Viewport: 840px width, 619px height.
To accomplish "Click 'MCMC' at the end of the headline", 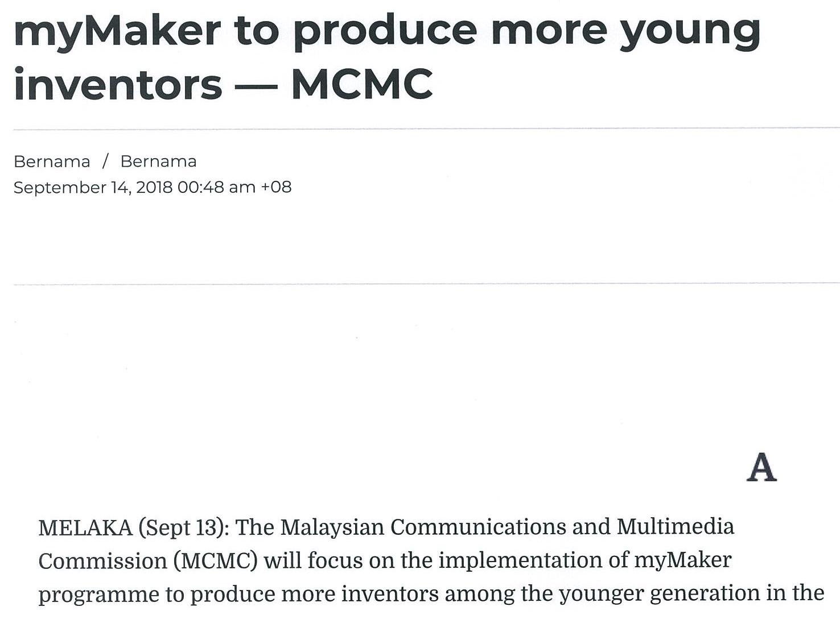I will click(362, 85).
